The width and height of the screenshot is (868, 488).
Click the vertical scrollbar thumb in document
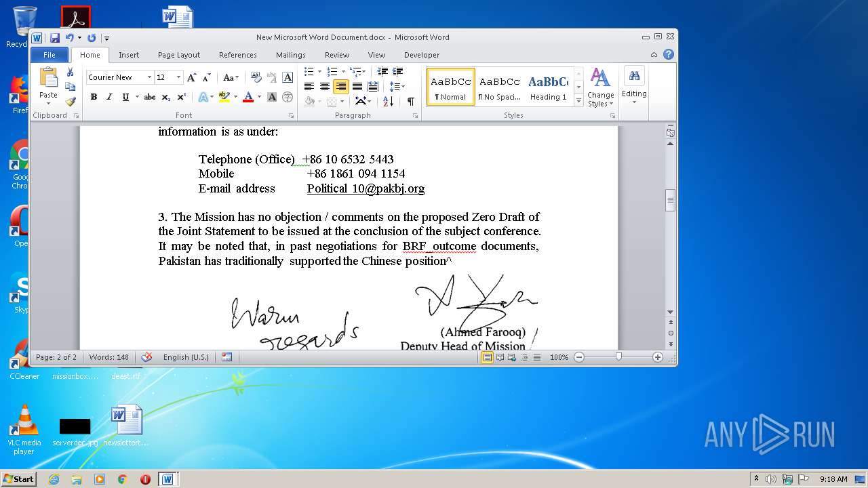(671, 201)
